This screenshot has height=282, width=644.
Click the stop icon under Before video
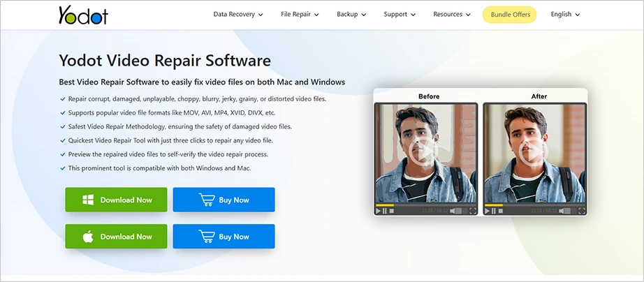point(391,211)
